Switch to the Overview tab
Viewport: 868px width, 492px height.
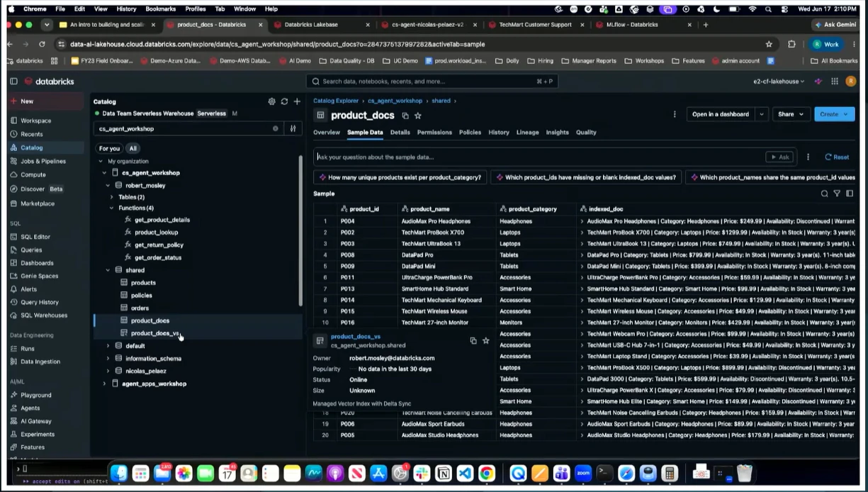(x=327, y=133)
